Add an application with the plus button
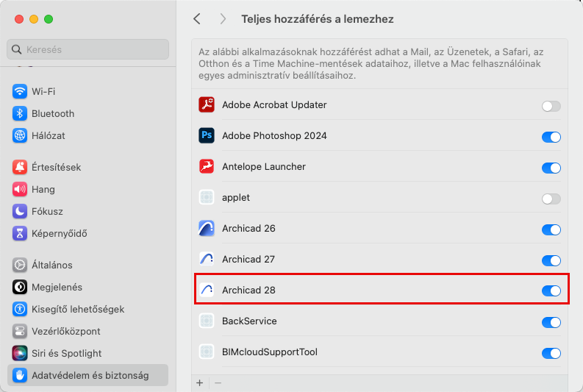The image size is (583, 392). (200, 382)
